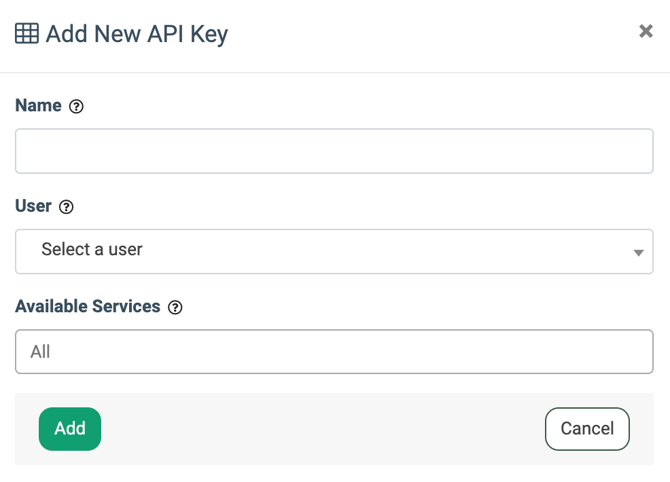Click the Available Services label text
This screenshot has width=670, height=482.
click(x=88, y=307)
